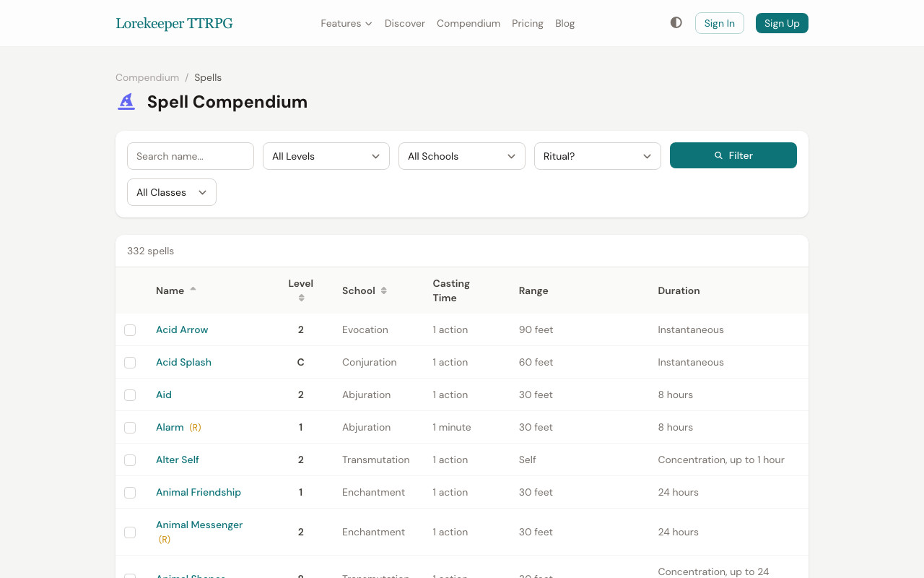Click the search name input field
This screenshot has height=578, width=924.
[x=190, y=156]
